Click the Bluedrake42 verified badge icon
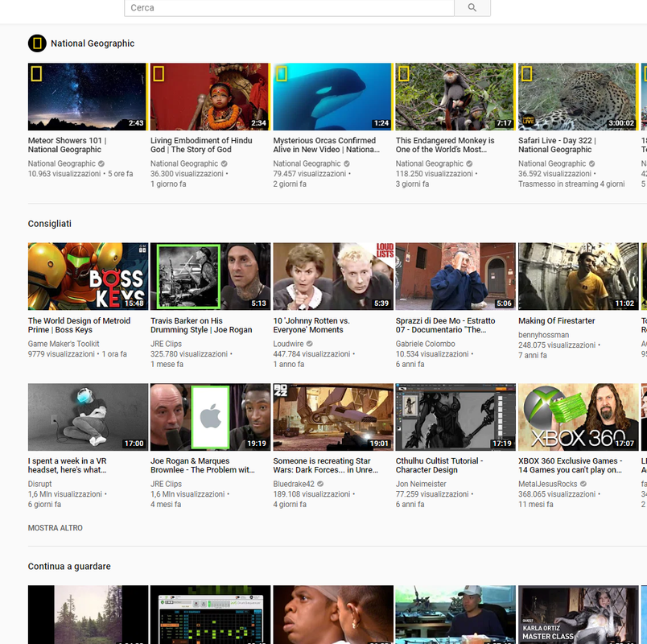The height and width of the screenshot is (644, 647). (320, 484)
